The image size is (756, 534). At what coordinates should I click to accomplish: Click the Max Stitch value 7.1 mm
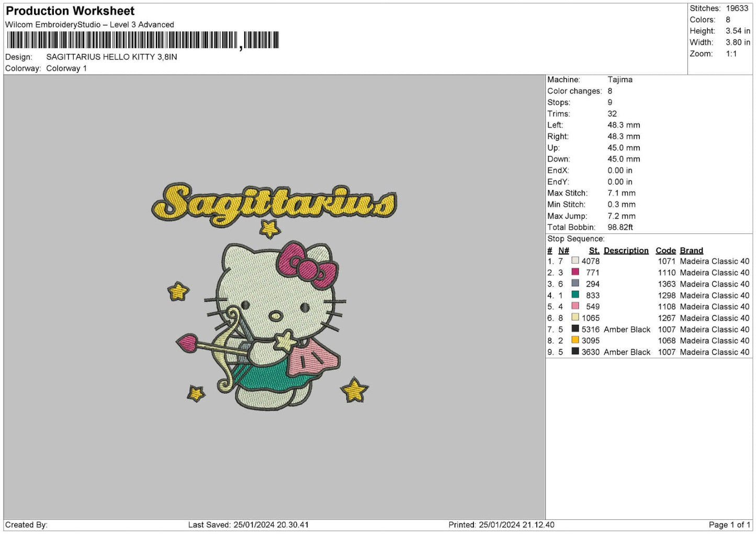(622, 193)
